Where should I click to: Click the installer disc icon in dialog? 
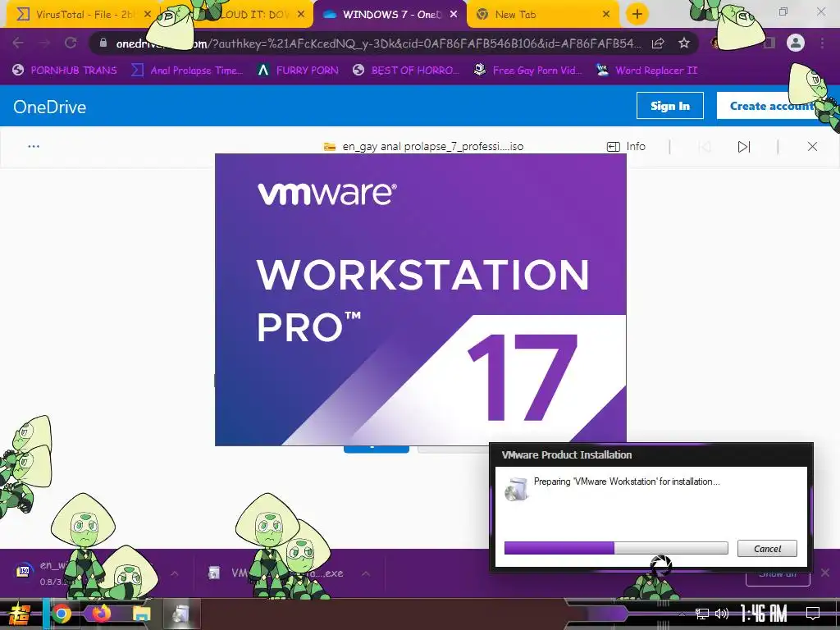[517, 489]
